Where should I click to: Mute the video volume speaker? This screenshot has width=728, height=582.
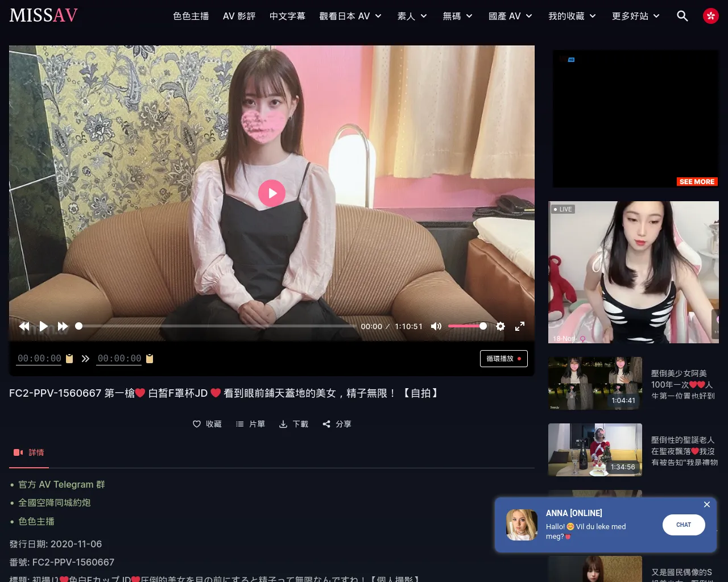point(436,326)
